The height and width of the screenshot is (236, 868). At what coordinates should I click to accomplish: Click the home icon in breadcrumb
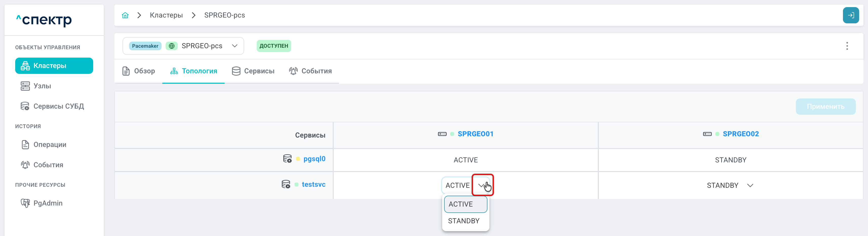[125, 15]
